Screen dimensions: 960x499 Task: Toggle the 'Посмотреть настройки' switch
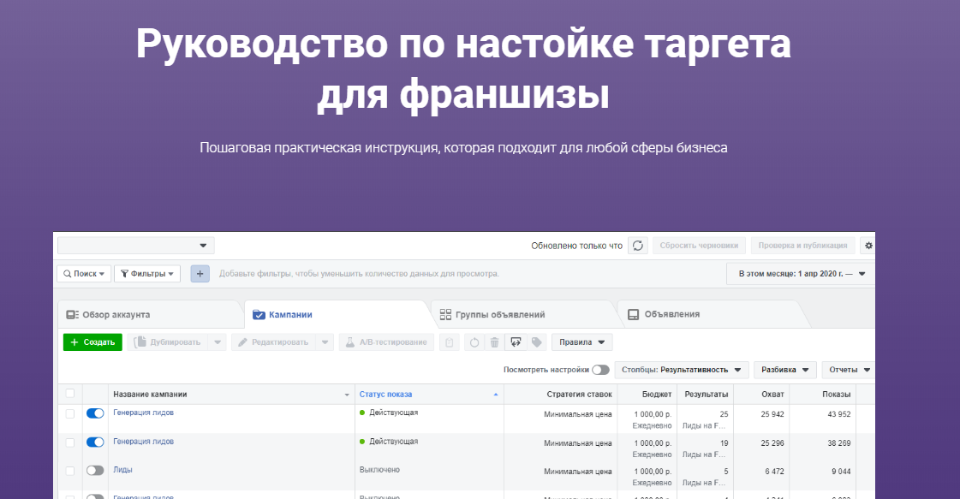600,369
